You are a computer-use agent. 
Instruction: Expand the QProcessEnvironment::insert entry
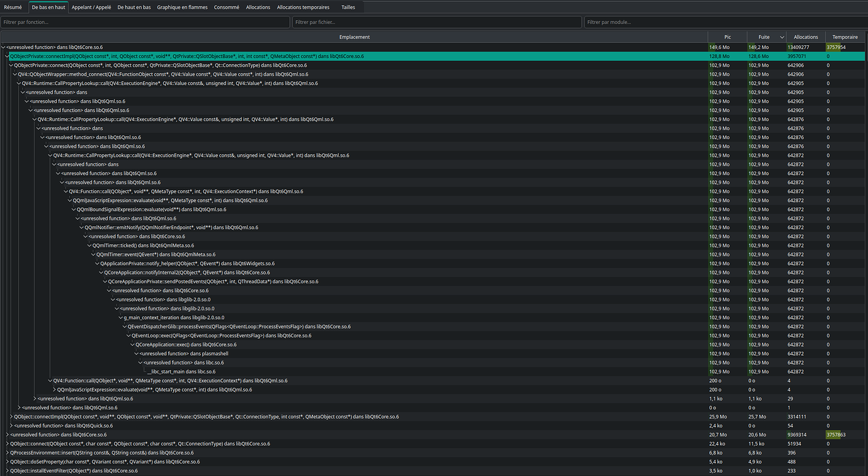click(7, 452)
